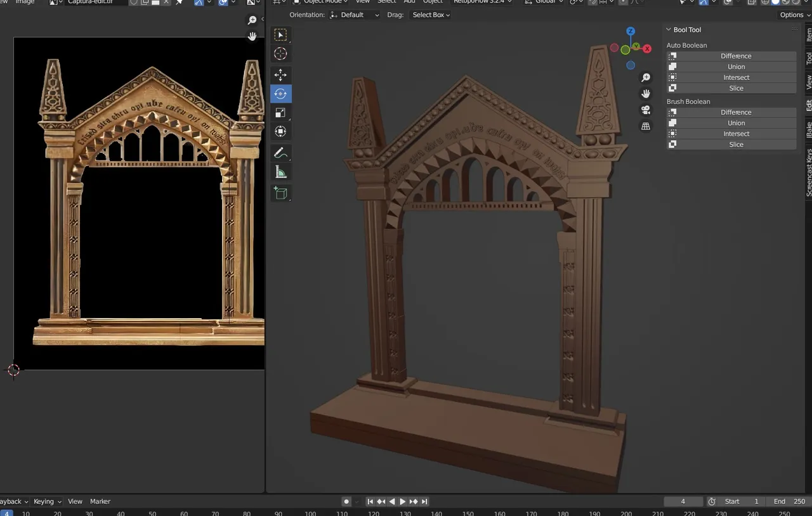Image resolution: width=812 pixels, height=516 pixels.
Task: Switch to wireframe viewport shading
Action: tap(765, 3)
